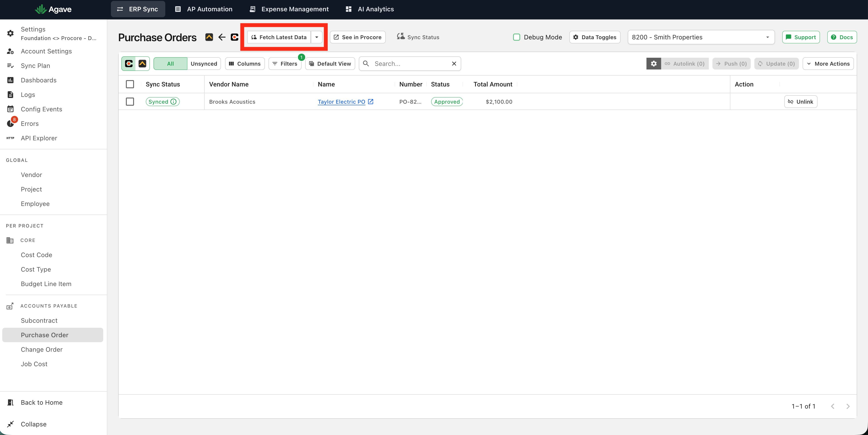Unlink the Taylor Electric PO row

(801, 102)
